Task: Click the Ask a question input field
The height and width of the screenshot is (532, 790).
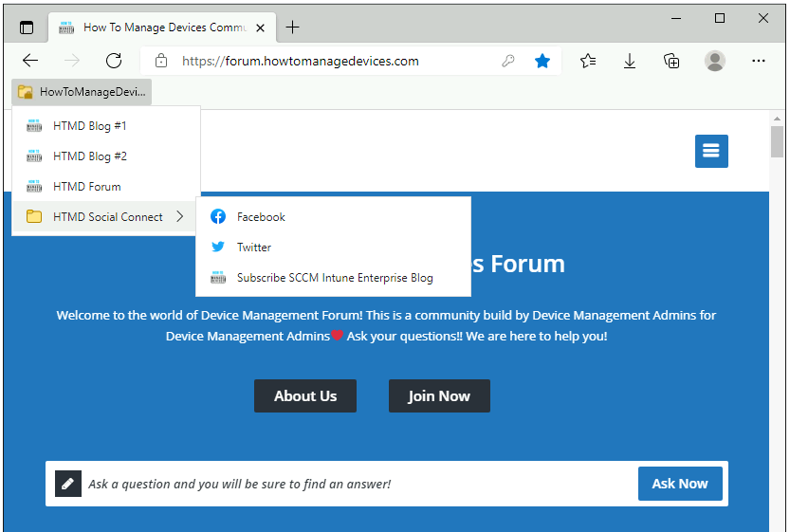Action: pyautogui.click(x=359, y=485)
